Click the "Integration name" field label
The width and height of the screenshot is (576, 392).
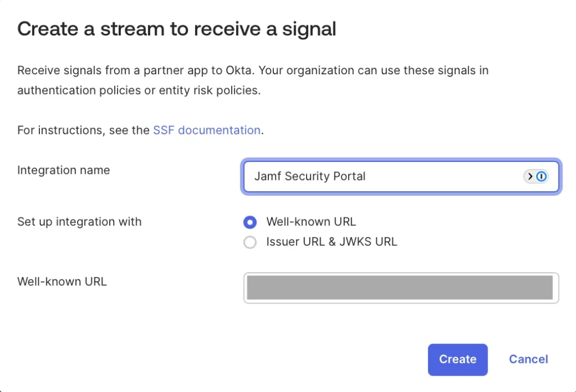[64, 170]
